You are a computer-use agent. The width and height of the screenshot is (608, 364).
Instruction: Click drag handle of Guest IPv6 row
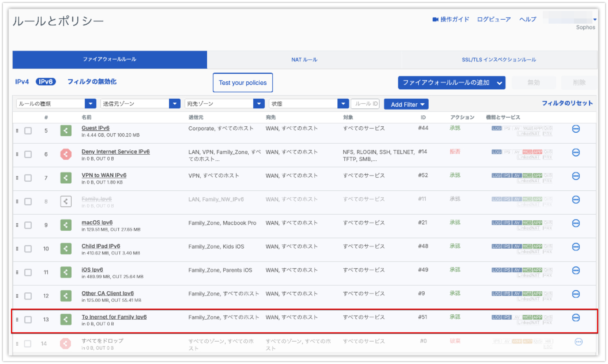pyautogui.click(x=17, y=131)
